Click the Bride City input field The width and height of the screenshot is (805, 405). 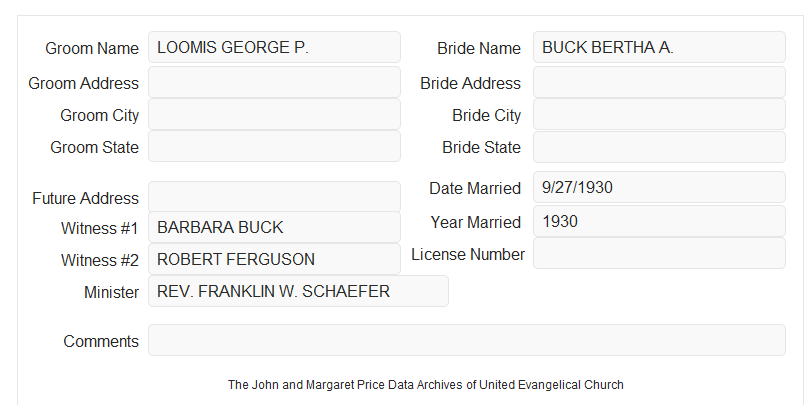coord(659,114)
